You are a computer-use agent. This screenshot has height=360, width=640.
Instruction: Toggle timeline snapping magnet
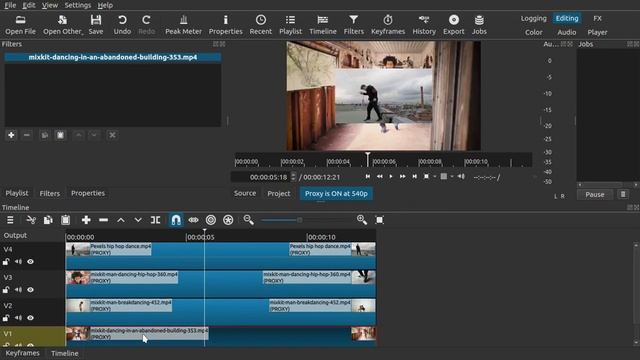click(176, 220)
